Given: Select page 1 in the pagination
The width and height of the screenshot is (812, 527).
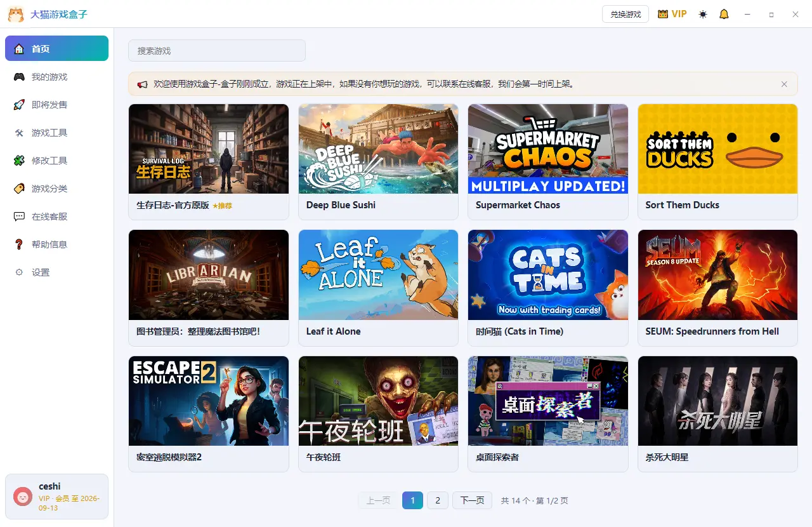Looking at the screenshot, I should tap(412, 500).
